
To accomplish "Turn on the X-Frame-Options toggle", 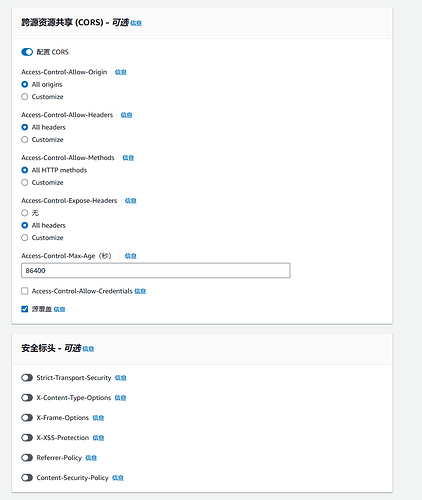I will tap(27, 418).
